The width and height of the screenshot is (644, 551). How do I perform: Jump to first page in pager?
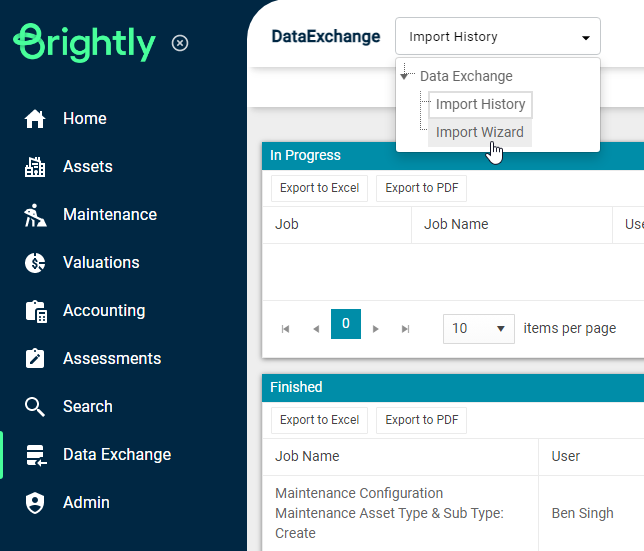(x=285, y=328)
